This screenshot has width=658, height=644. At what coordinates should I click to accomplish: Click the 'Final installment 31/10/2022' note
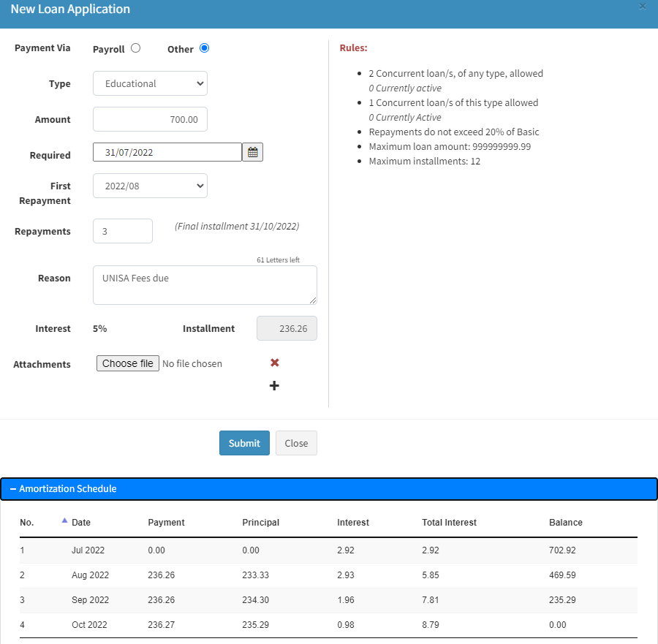click(237, 226)
